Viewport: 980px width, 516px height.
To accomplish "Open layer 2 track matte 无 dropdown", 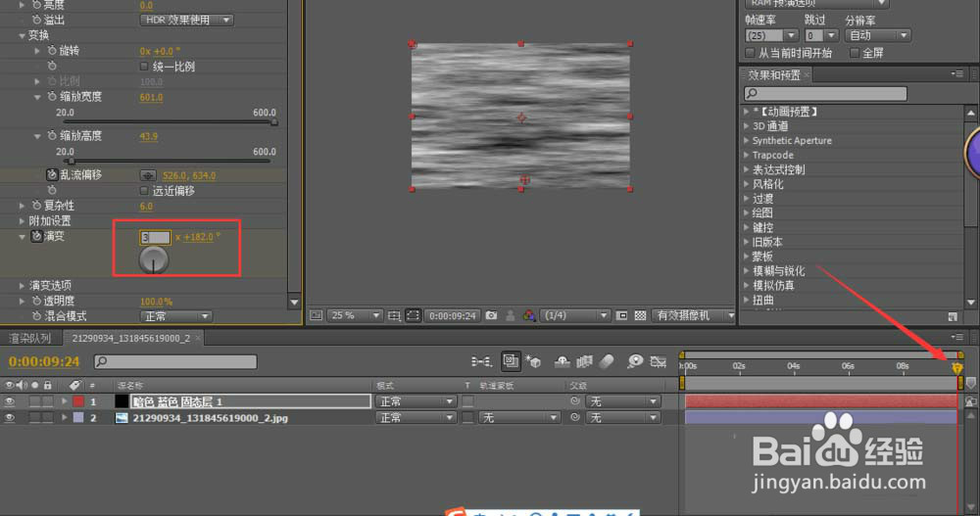I will [x=519, y=418].
